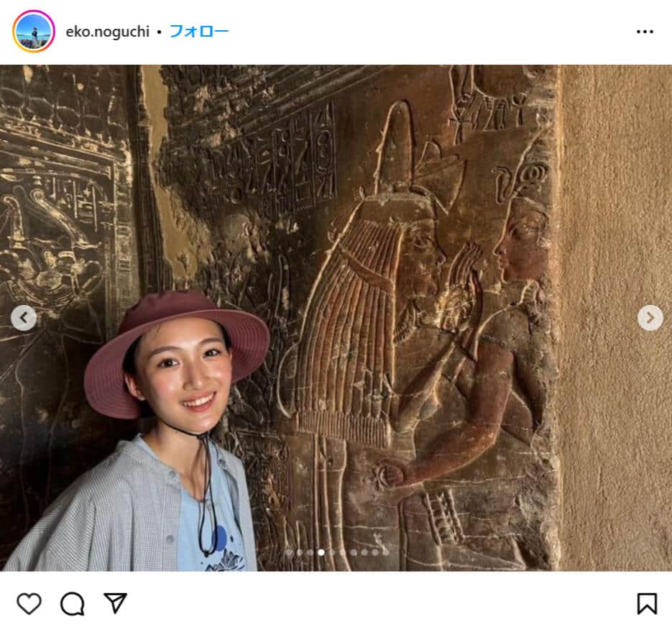Jump to the first carousel dot

pyautogui.click(x=290, y=552)
